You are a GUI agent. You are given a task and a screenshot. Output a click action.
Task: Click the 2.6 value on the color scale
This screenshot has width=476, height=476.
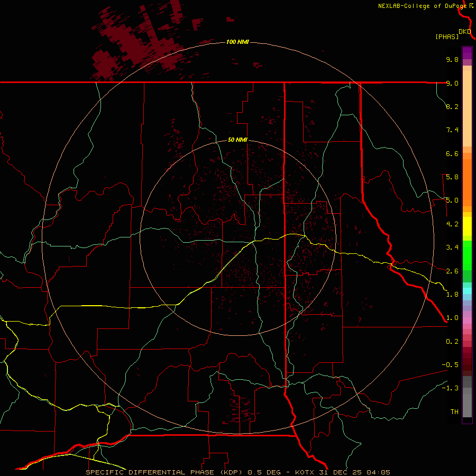(452, 271)
